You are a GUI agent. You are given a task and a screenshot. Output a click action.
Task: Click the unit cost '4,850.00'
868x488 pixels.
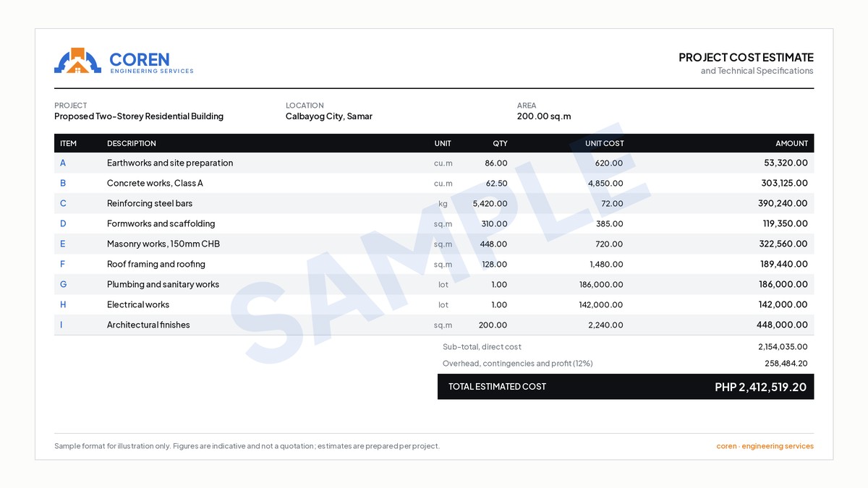605,184
